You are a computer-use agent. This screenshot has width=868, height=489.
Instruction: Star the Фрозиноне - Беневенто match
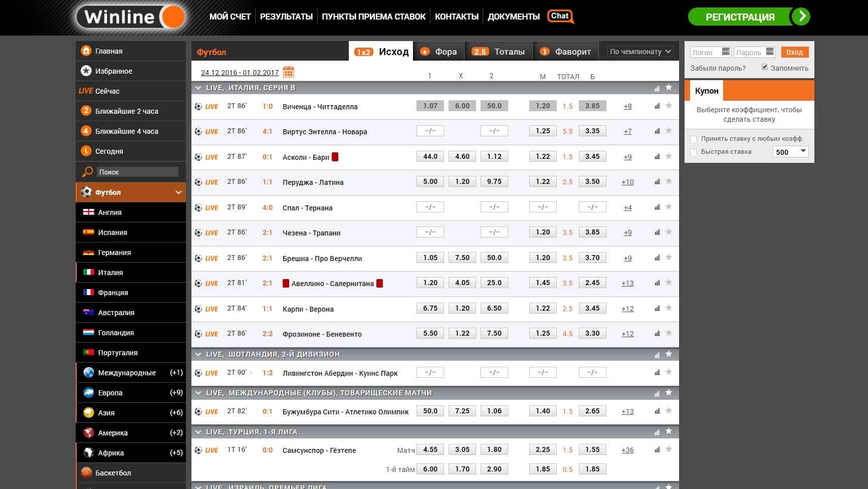point(669,333)
